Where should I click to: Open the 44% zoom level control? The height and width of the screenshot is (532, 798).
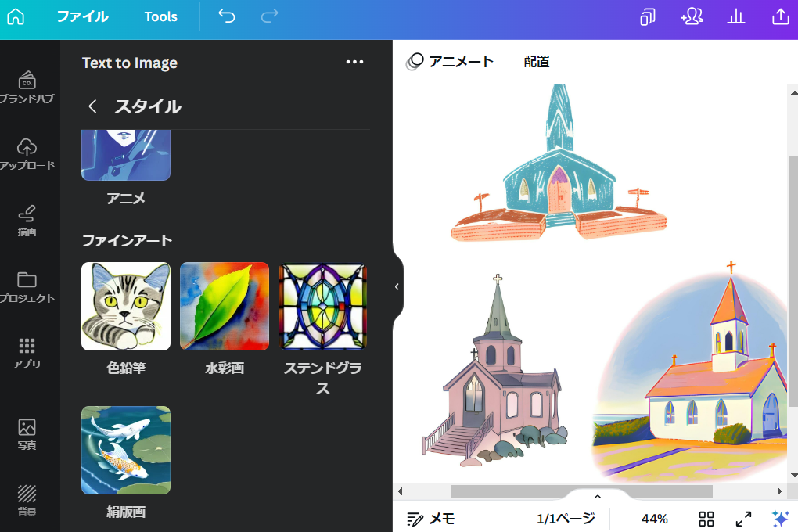click(x=655, y=519)
